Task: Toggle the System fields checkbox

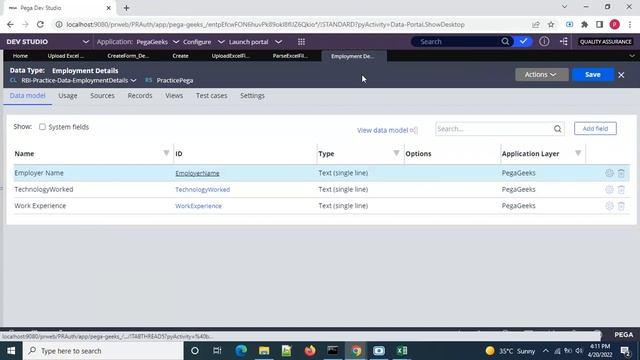Action: point(42,127)
